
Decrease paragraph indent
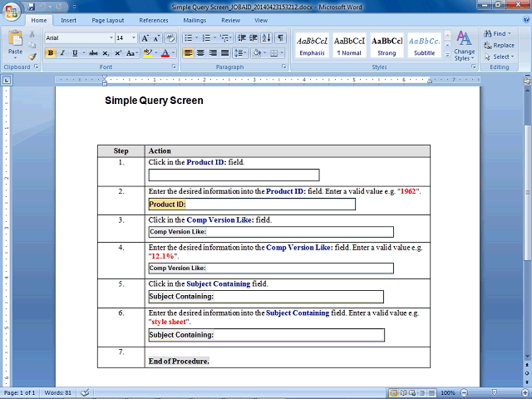(242, 37)
